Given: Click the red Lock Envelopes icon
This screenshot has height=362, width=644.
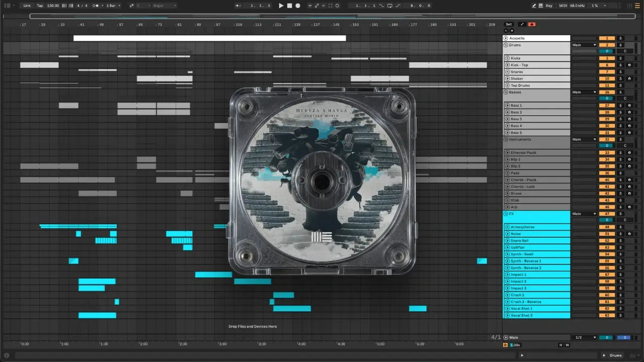Looking at the screenshot, I should click(x=532, y=24).
